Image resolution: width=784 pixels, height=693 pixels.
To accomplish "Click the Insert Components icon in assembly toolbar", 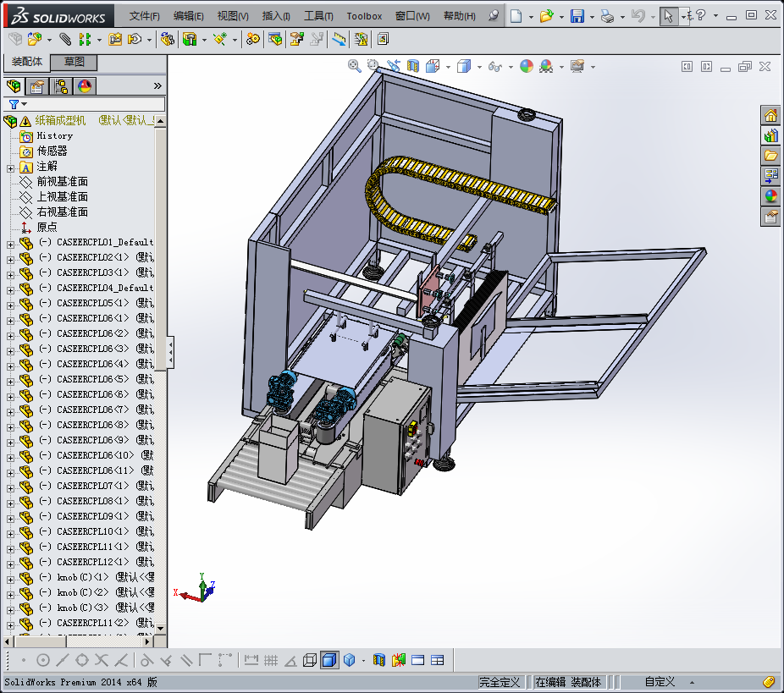I will [34, 39].
